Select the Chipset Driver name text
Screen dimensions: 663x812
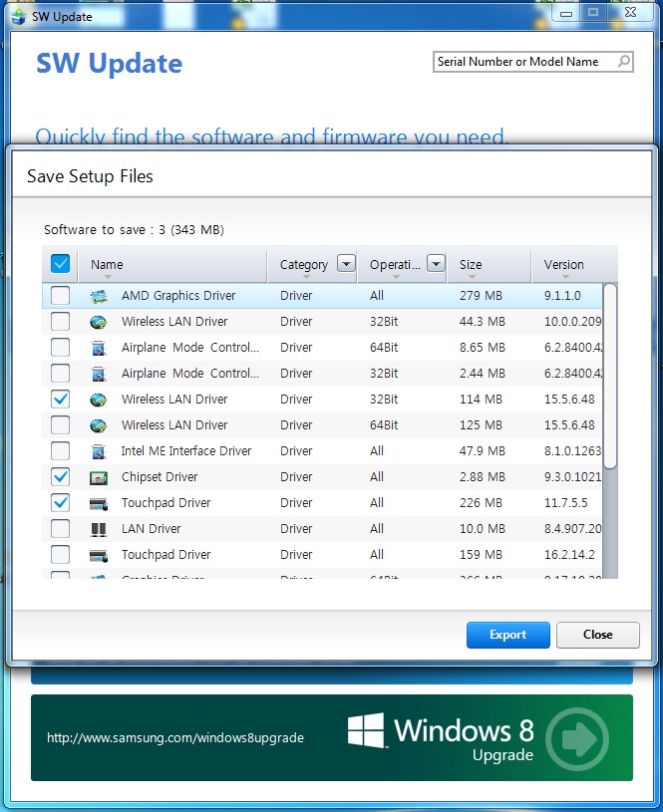point(160,477)
